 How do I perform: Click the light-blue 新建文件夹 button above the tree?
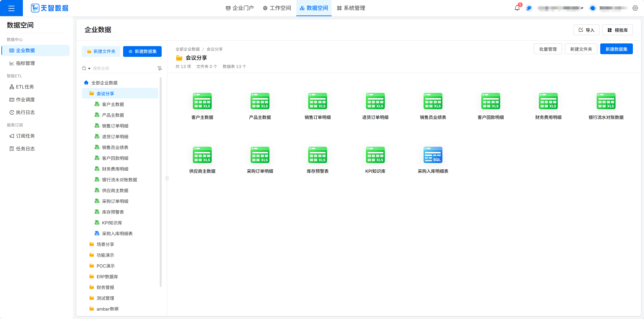[x=101, y=51]
